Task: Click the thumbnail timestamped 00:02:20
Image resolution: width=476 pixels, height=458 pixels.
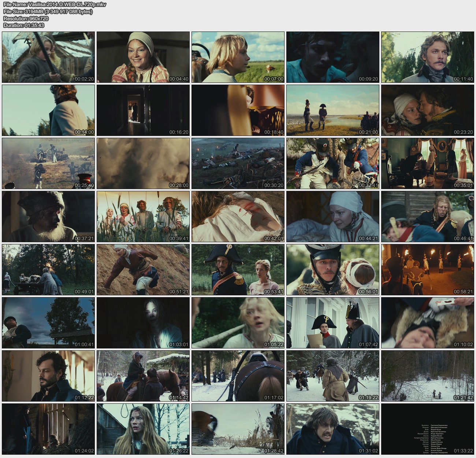Action: (48, 57)
